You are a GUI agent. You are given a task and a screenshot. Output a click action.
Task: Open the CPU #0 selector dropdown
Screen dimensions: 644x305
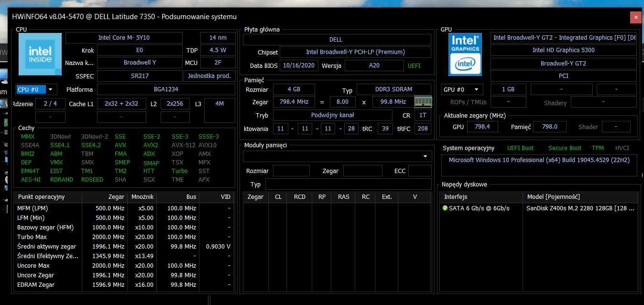point(36,89)
